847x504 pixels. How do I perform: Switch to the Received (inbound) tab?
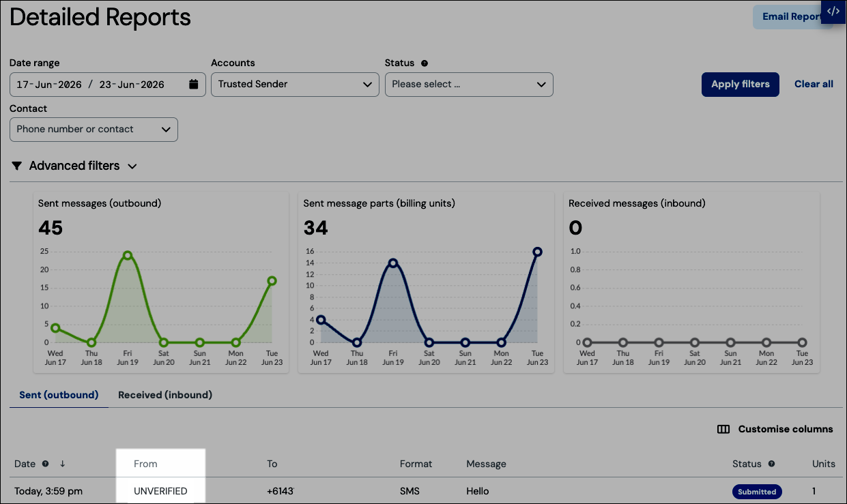click(x=165, y=395)
